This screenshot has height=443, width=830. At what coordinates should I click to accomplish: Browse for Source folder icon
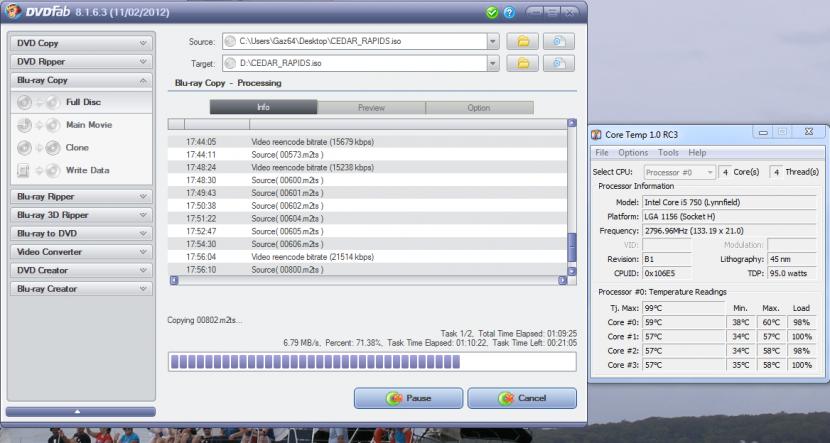click(522, 41)
